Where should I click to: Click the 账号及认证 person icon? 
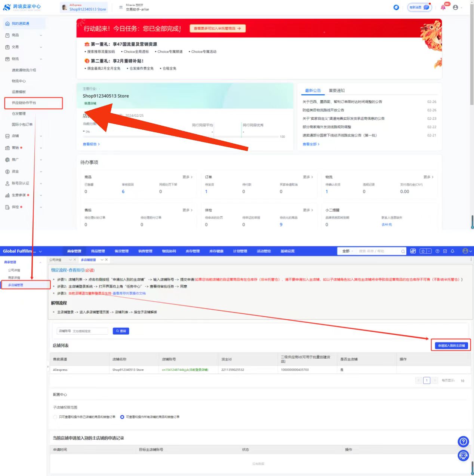7,183
